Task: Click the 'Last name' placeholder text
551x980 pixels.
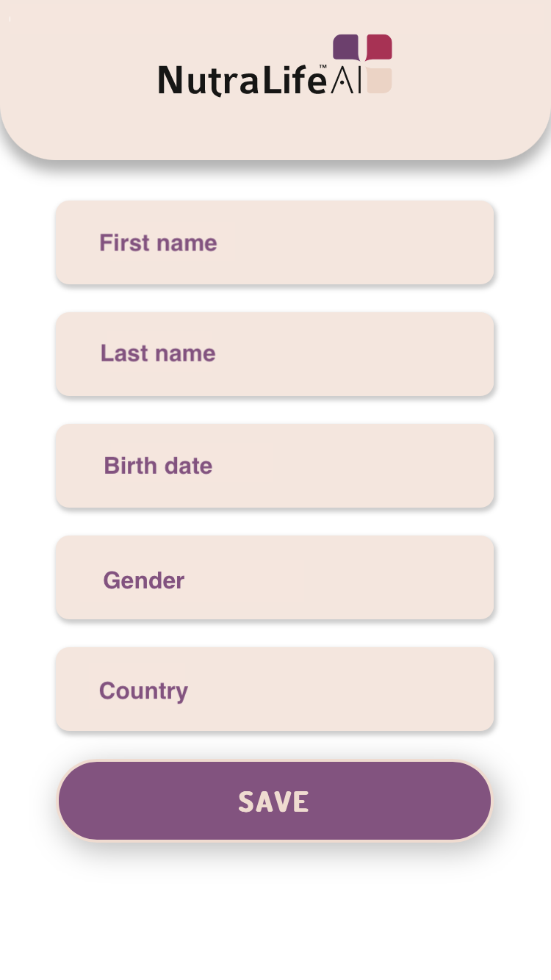Action: (158, 353)
